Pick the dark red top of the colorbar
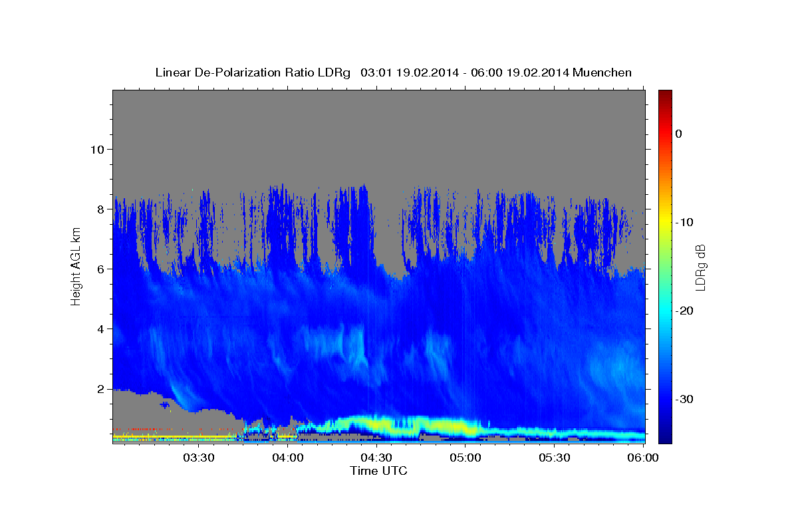The image size is (798, 532). coord(665,94)
